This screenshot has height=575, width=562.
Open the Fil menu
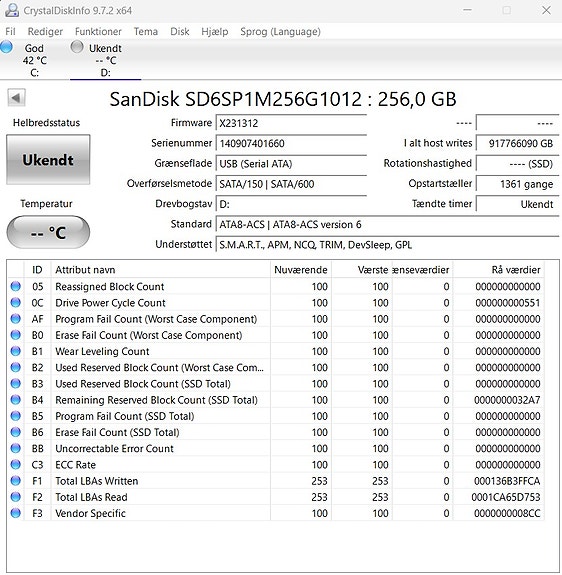[x=10, y=32]
